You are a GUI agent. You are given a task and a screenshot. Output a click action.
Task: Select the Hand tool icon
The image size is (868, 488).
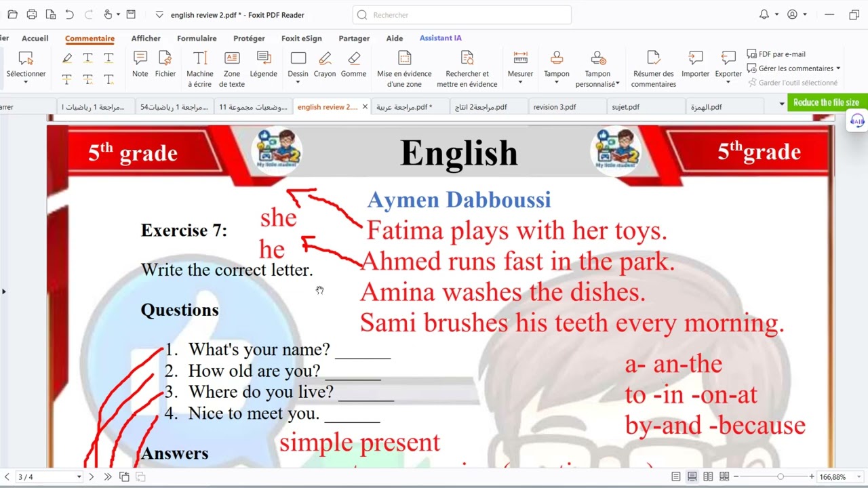(x=108, y=14)
